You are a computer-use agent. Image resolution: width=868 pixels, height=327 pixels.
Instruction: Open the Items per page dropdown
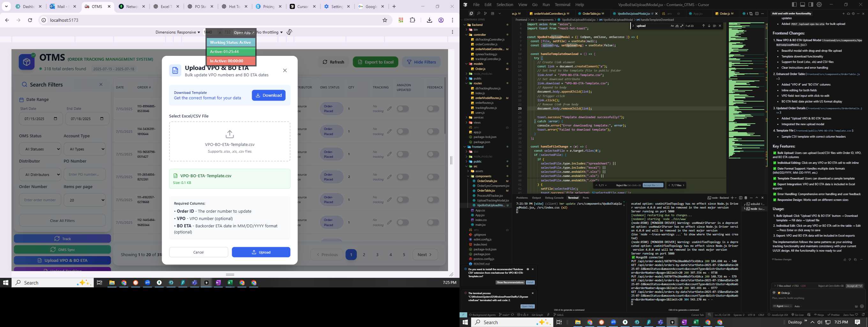click(x=85, y=200)
